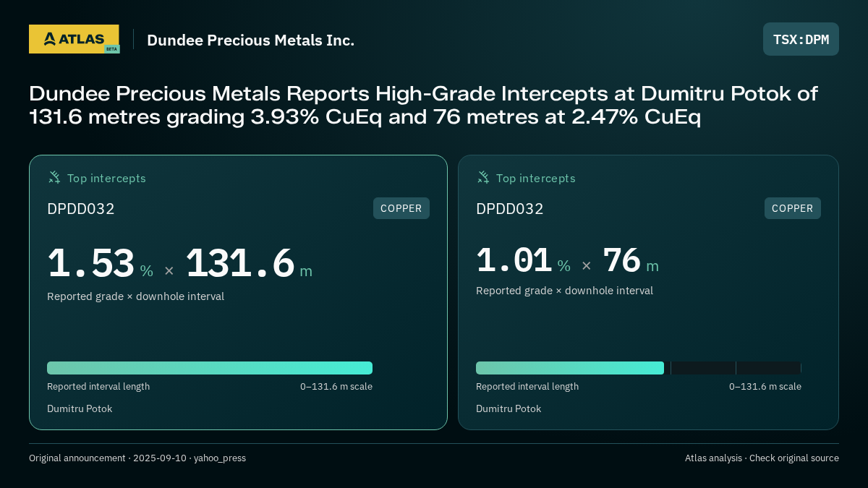Click 'Reported interval length' in right card
868x488 pixels.
coord(527,387)
